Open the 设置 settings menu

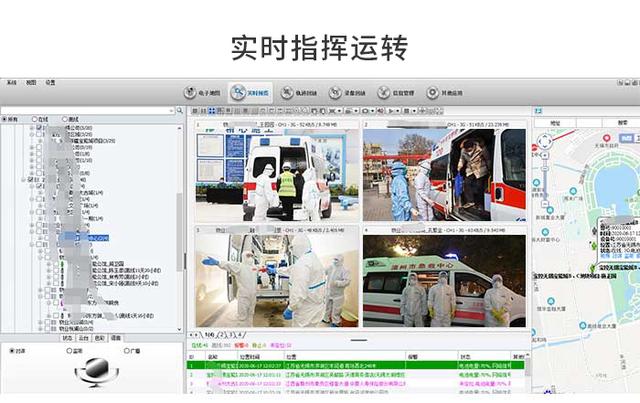[50, 82]
